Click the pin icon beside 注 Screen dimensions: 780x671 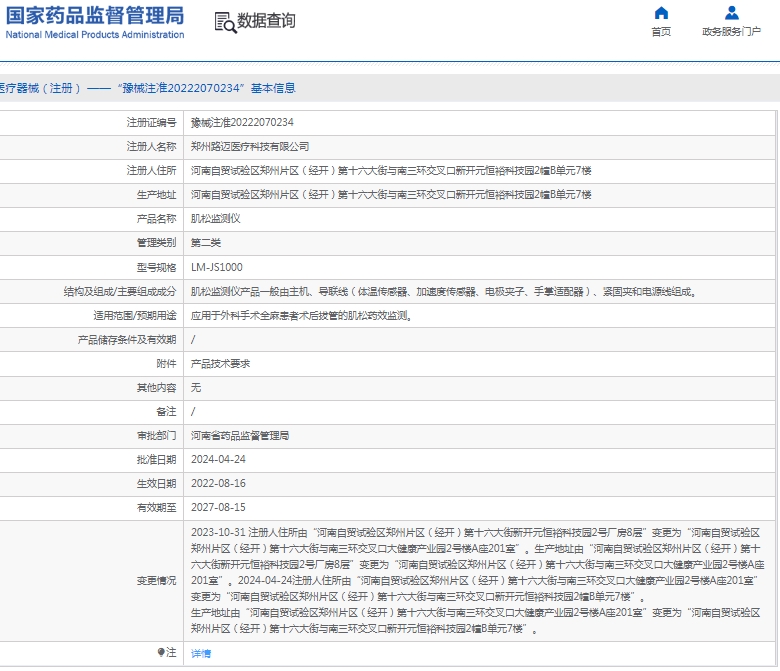point(161,652)
